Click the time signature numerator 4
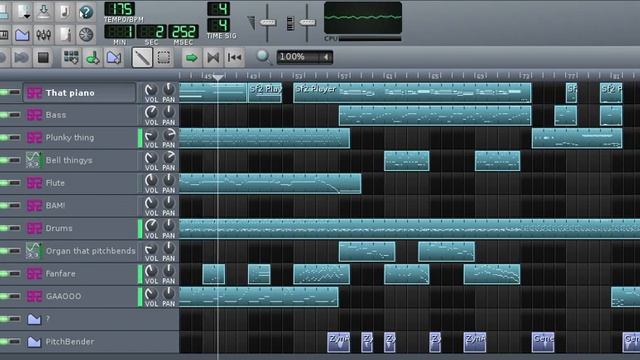 218,9
